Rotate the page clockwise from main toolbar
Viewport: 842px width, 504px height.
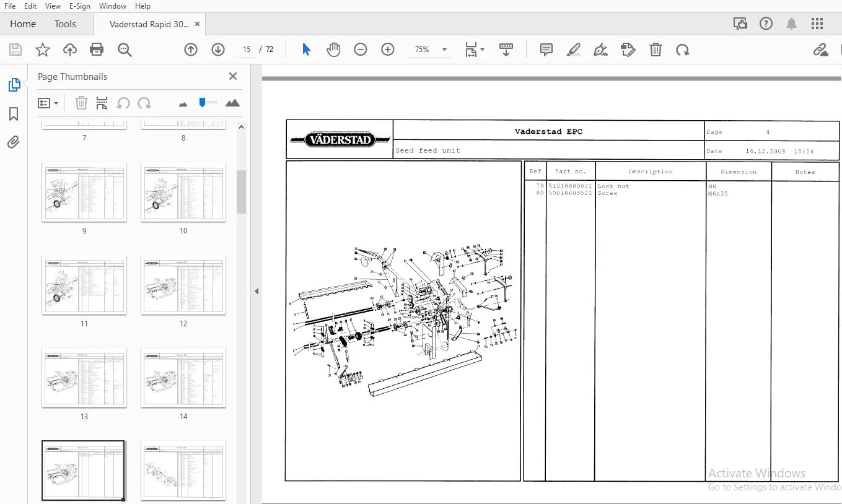[x=683, y=50]
